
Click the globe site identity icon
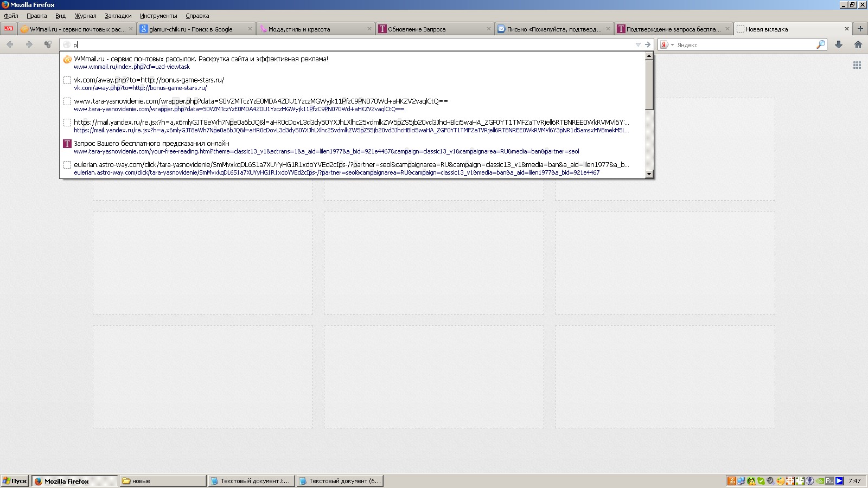pos(66,45)
